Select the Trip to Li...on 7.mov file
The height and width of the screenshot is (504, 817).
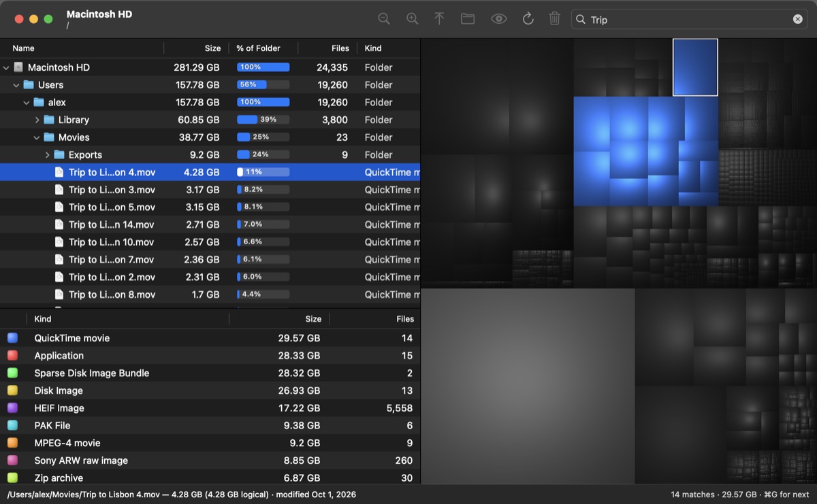[210, 260]
